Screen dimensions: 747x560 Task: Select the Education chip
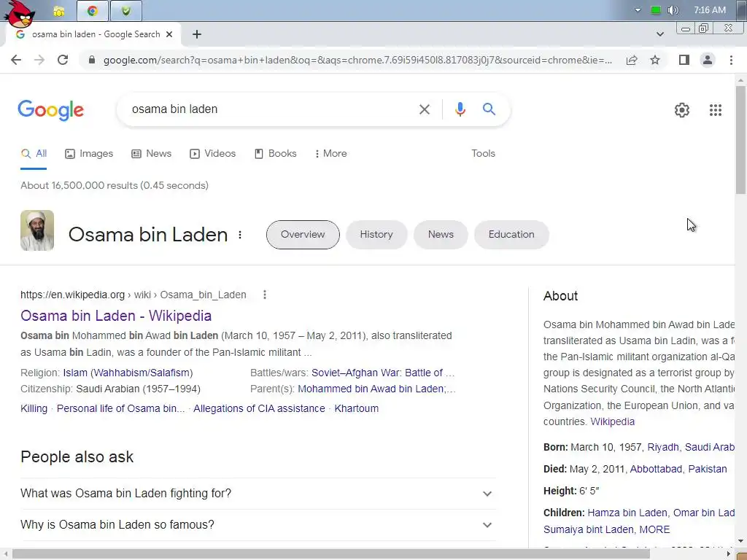tap(511, 234)
